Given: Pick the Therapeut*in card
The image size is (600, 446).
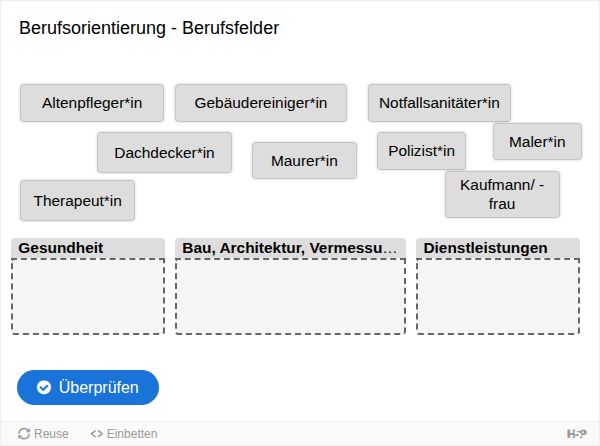Looking at the screenshot, I should pyautogui.click(x=77, y=200).
